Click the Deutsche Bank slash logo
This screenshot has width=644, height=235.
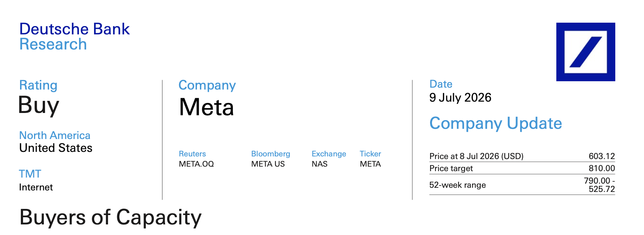point(585,52)
